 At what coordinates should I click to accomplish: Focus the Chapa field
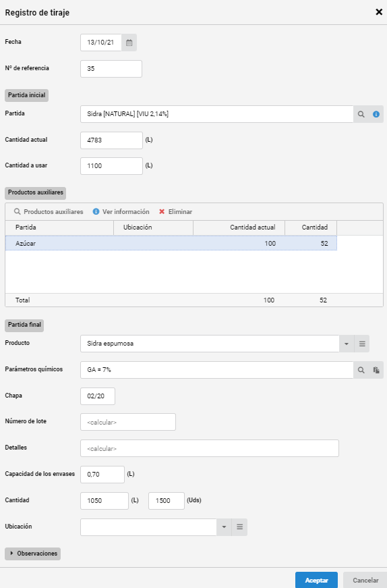pos(98,396)
